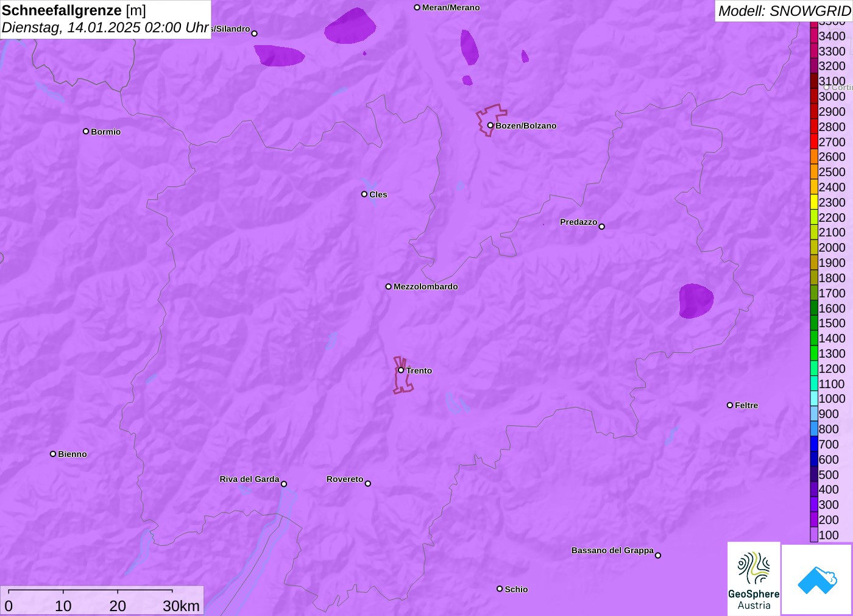Pick the Bozen/Bolzano city marker dot

[490, 126]
